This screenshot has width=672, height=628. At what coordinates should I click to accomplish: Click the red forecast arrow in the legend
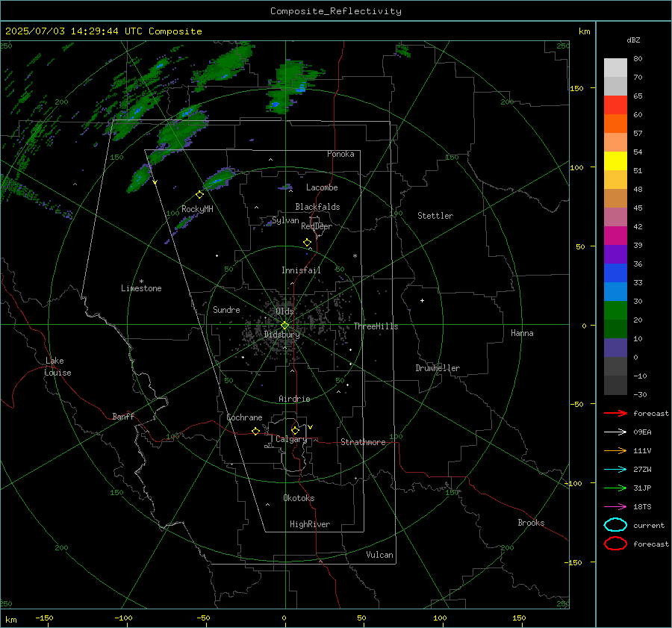[615, 413]
